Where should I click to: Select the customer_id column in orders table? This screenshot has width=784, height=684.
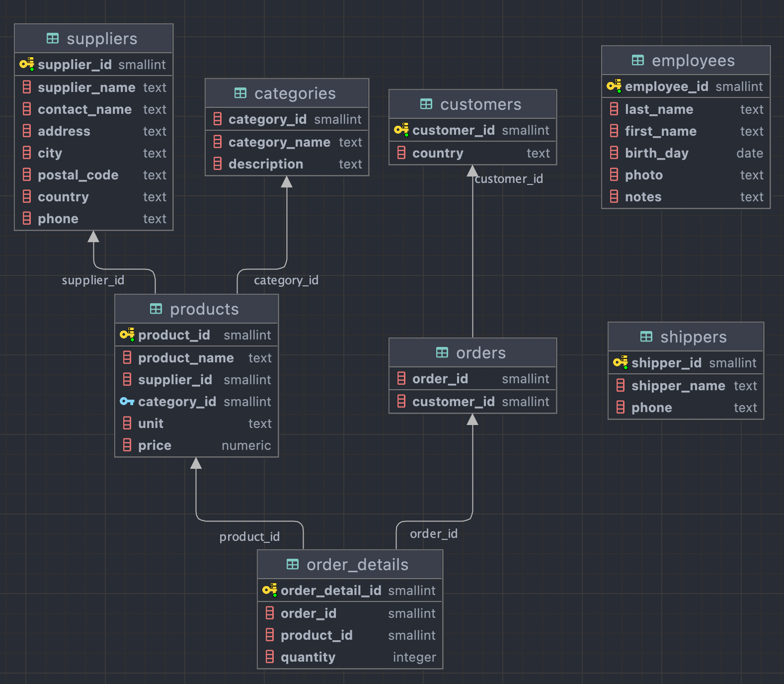point(473,402)
